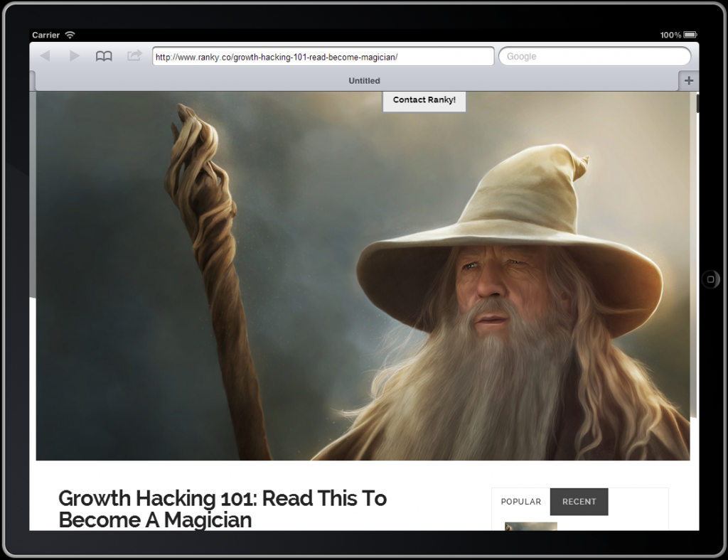Tap the 100% battery percentage
The image size is (728, 560).
(x=670, y=35)
